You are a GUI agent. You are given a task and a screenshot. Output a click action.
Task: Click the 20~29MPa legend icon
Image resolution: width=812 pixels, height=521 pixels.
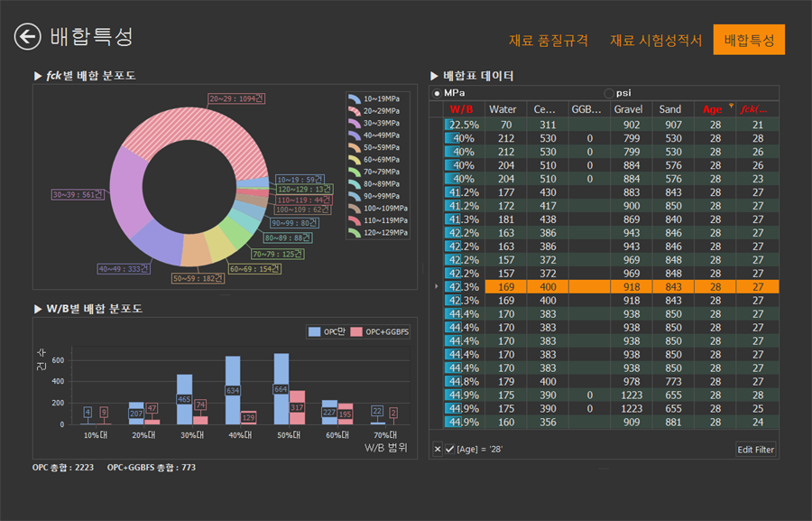pos(355,111)
